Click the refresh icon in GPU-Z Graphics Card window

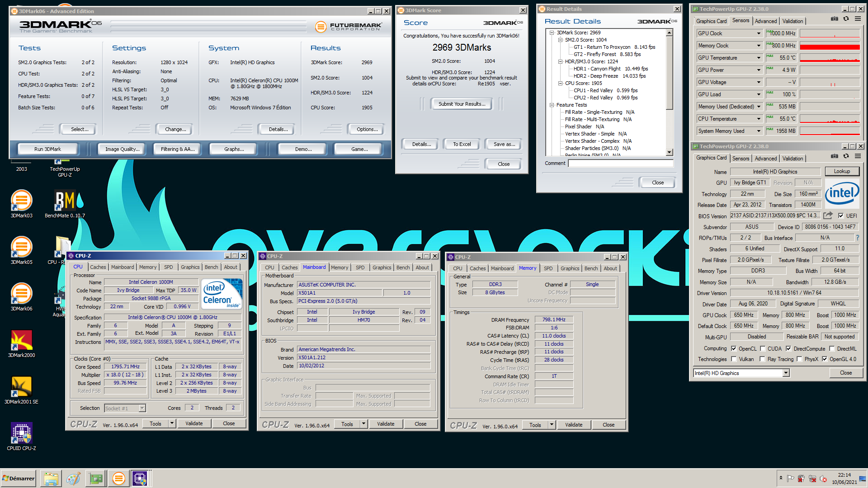[x=846, y=156]
